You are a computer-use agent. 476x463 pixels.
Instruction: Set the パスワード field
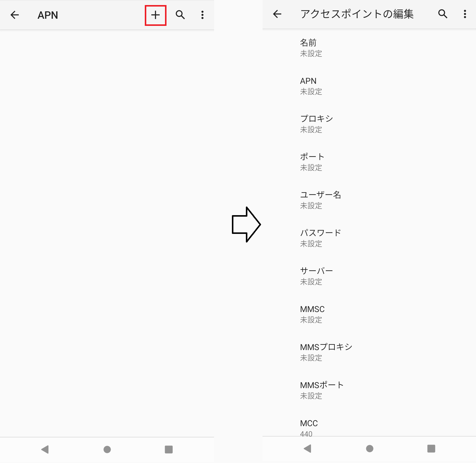tap(369, 238)
